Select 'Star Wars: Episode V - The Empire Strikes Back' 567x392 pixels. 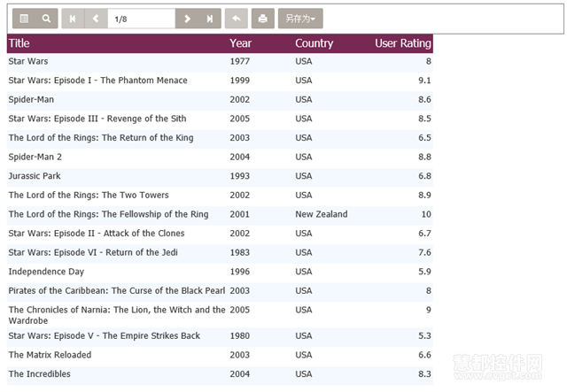[105, 336]
